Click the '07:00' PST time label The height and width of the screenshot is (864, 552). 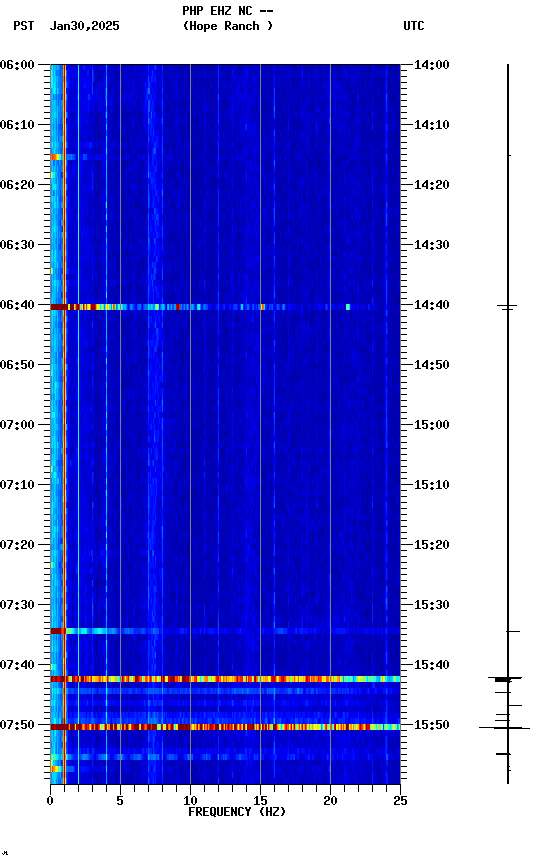[17, 425]
